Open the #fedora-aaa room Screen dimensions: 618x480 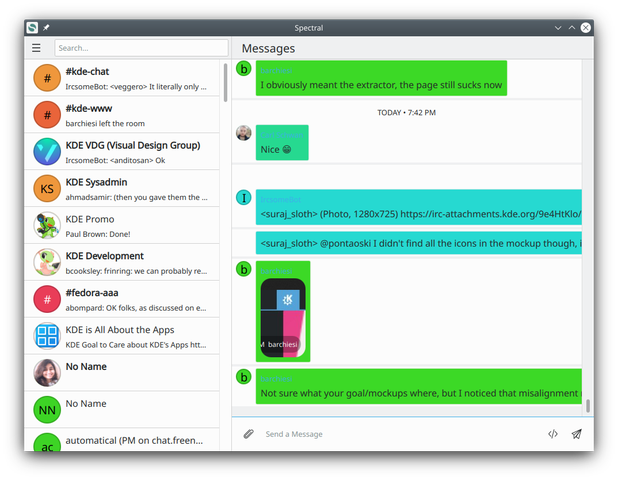(122, 300)
